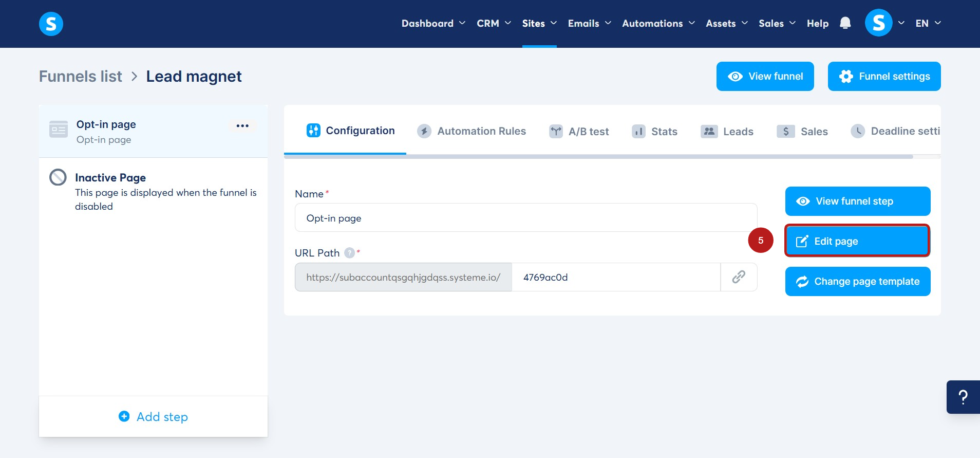980x458 pixels.
Task: Open the Help menu item
Action: [818, 23]
